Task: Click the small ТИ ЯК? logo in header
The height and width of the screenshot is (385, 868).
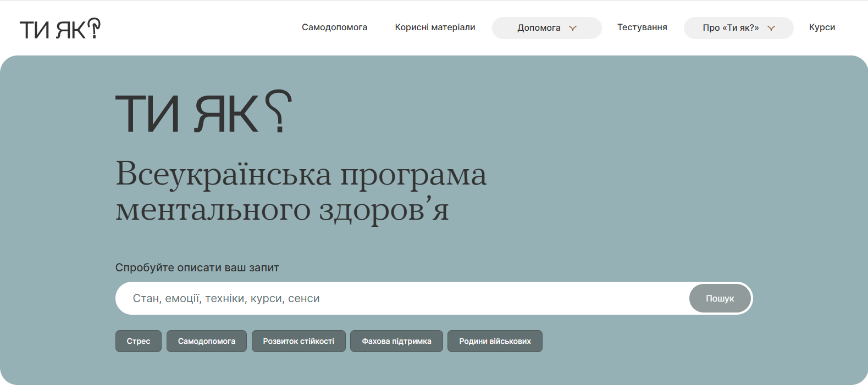Action: click(x=60, y=29)
